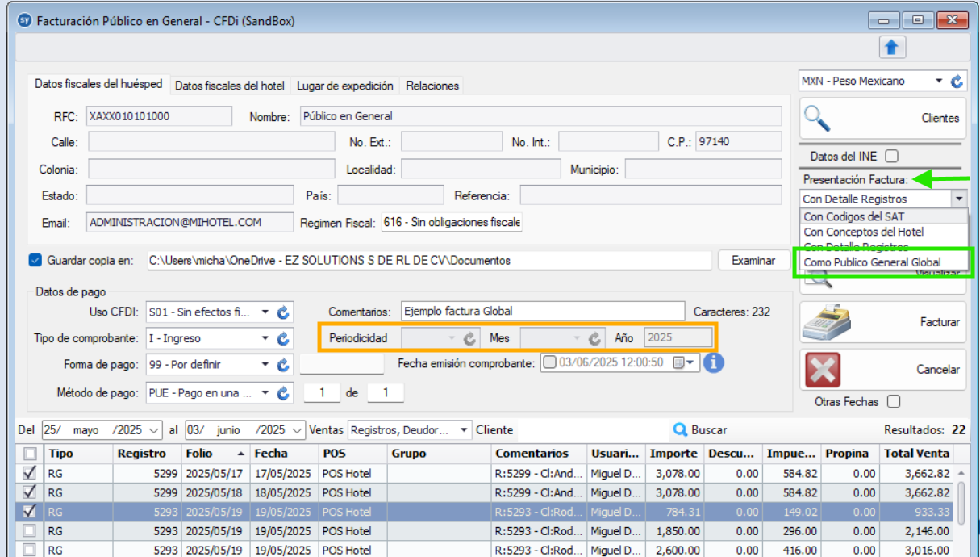
Task: Click the refresh icon beside Tipo de comprobante
Action: coord(283,338)
